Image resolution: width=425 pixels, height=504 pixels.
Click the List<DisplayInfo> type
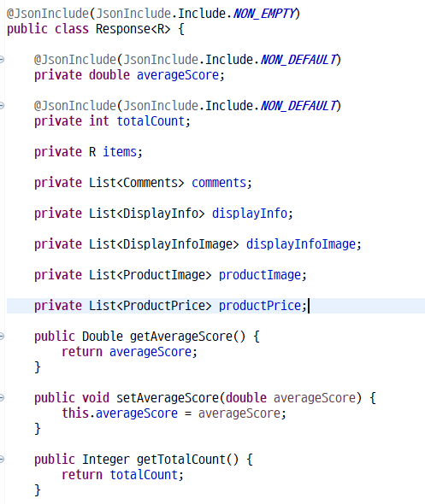(x=147, y=214)
